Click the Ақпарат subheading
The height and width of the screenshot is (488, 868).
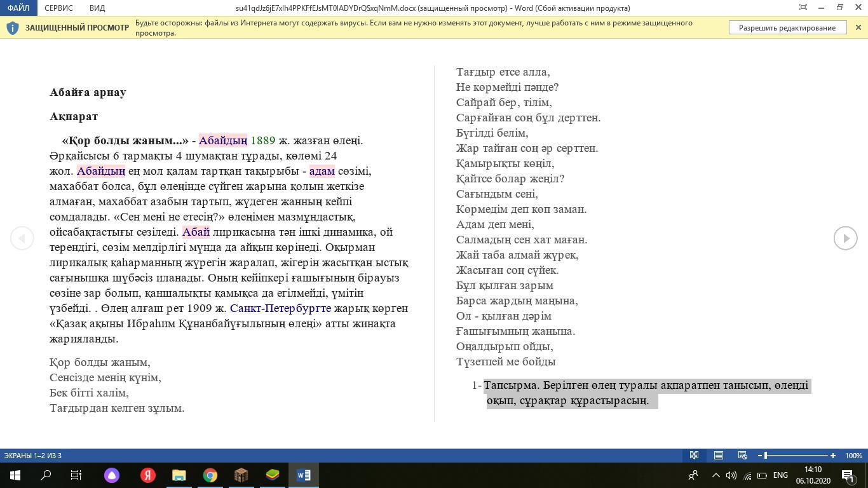click(x=74, y=116)
